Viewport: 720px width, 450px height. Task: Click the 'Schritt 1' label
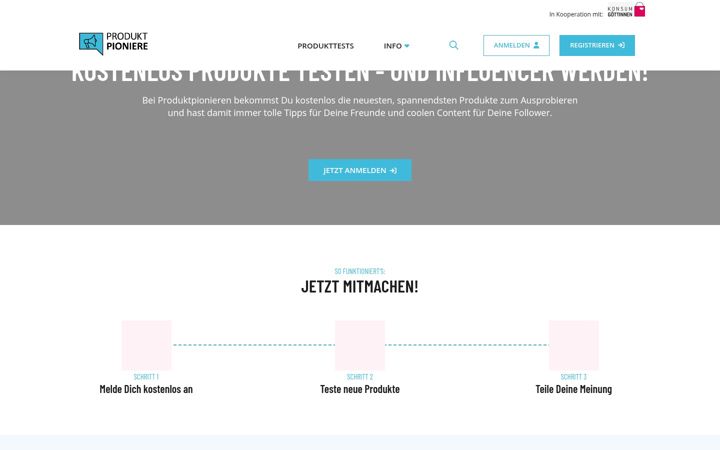(x=146, y=377)
